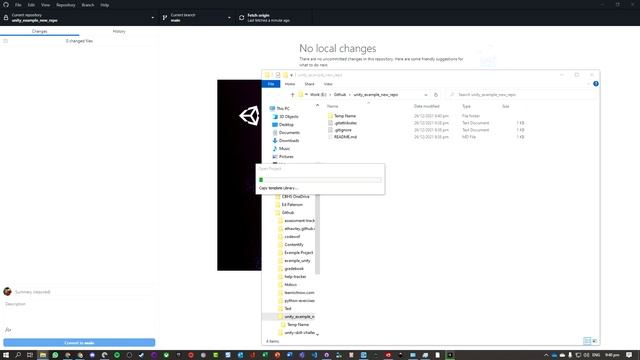Screen dimensions: 640x360
Task: Click Fetch origin button
Action: pos(273,18)
